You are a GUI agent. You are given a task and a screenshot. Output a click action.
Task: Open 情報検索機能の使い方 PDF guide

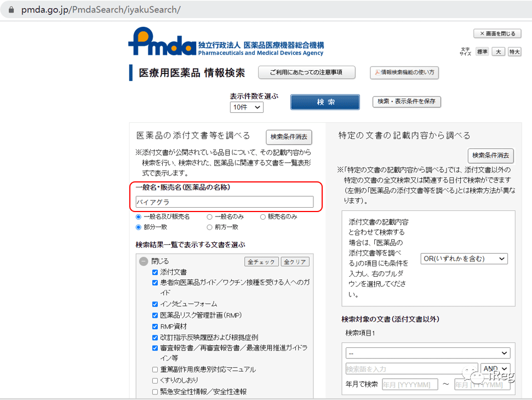coord(404,72)
